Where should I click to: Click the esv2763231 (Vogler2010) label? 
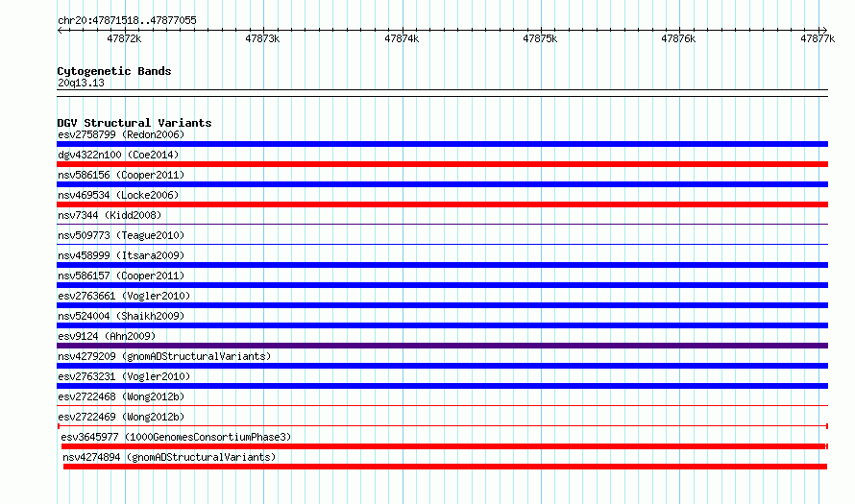click(124, 376)
